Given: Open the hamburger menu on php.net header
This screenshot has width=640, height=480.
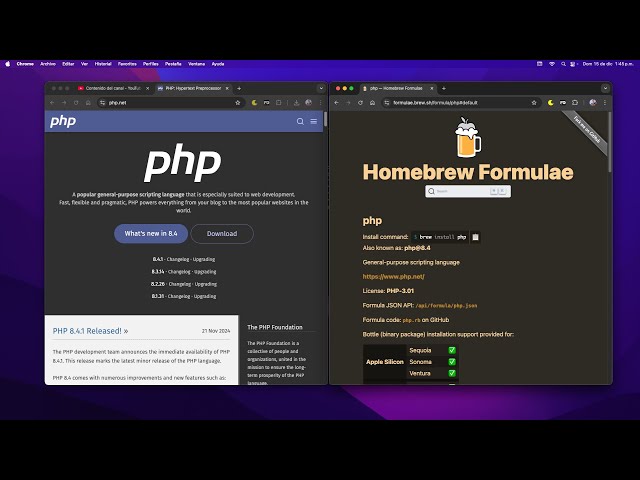Looking at the screenshot, I should point(313,121).
